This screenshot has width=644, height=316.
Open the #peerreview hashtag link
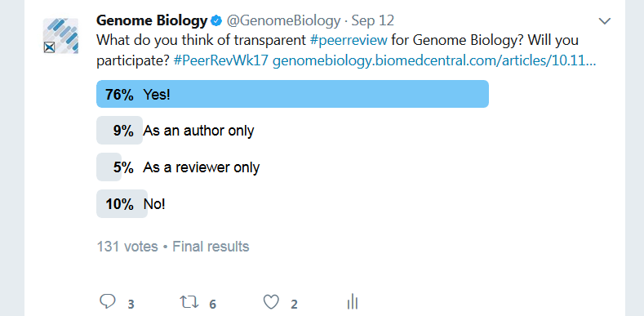point(349,40)
